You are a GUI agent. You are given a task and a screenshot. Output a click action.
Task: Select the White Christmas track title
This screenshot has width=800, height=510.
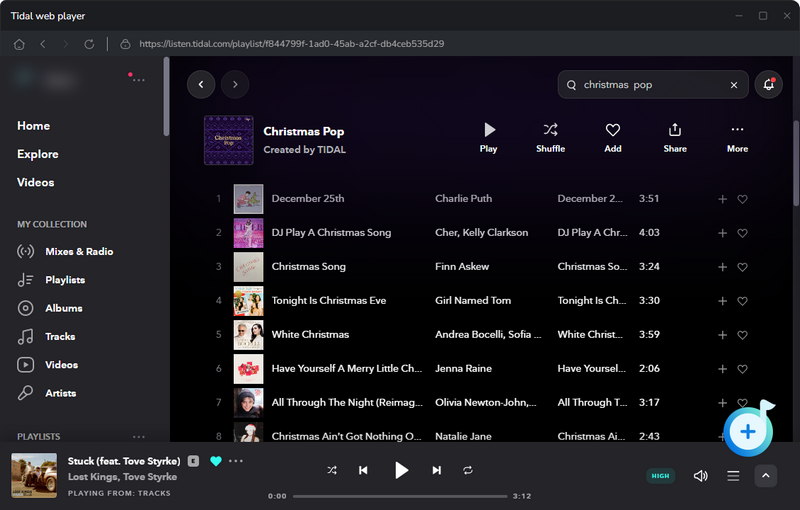coord(310,335)
